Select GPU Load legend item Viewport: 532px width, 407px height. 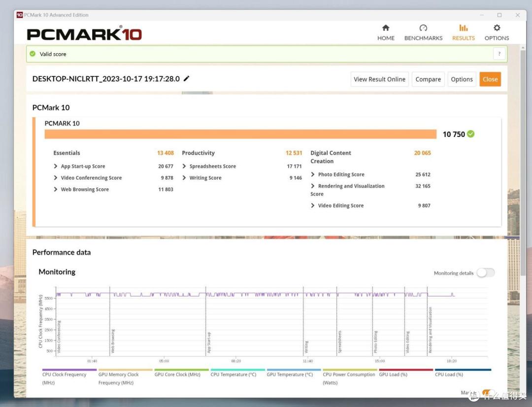click(406, 373)
